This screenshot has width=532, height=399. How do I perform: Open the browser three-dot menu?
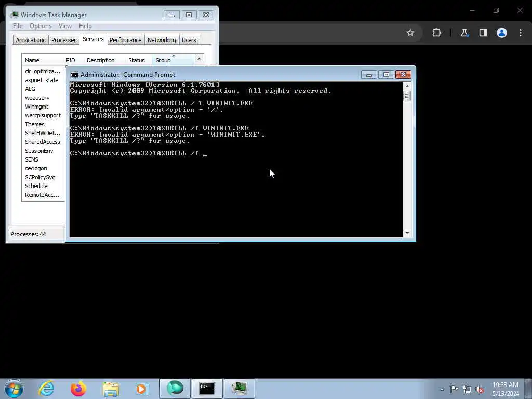[x=521, y=33]
